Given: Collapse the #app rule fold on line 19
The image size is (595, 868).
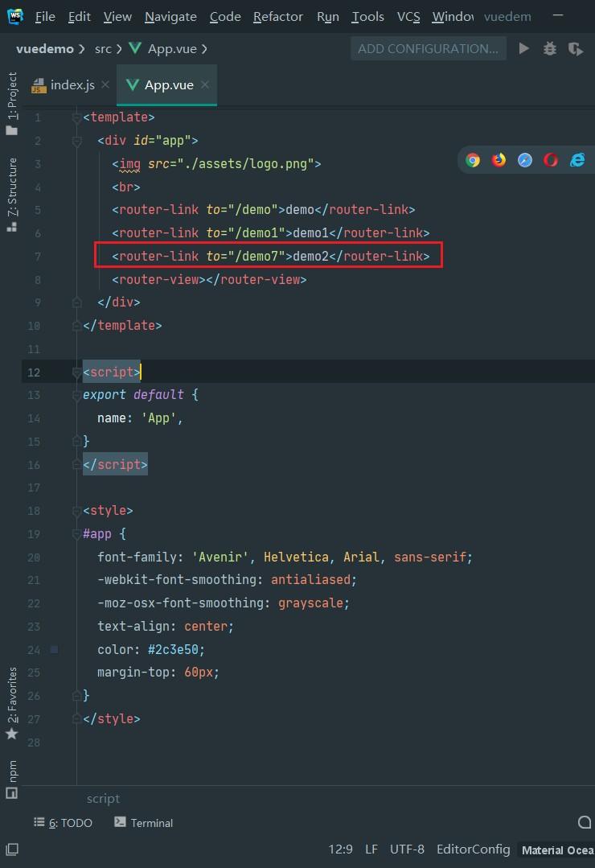Looking at the screenshot, I should click(x=77, y=534).
